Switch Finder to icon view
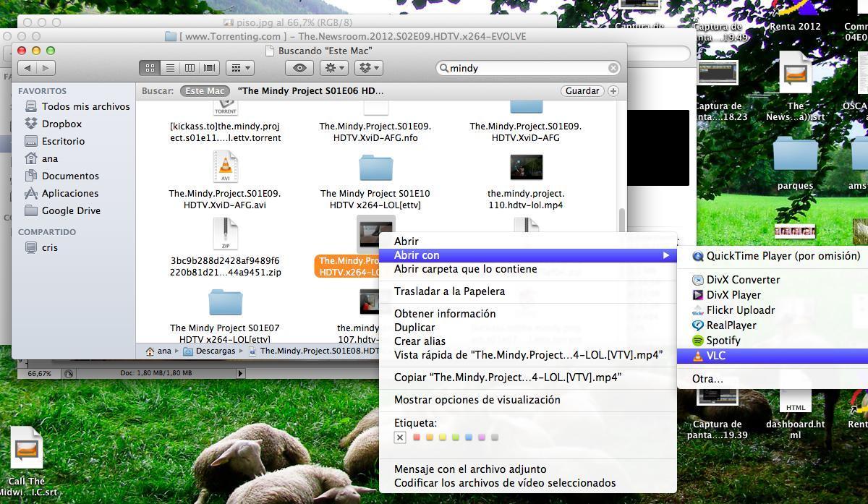This screenshot has height=504, width=868. (150, 68)
